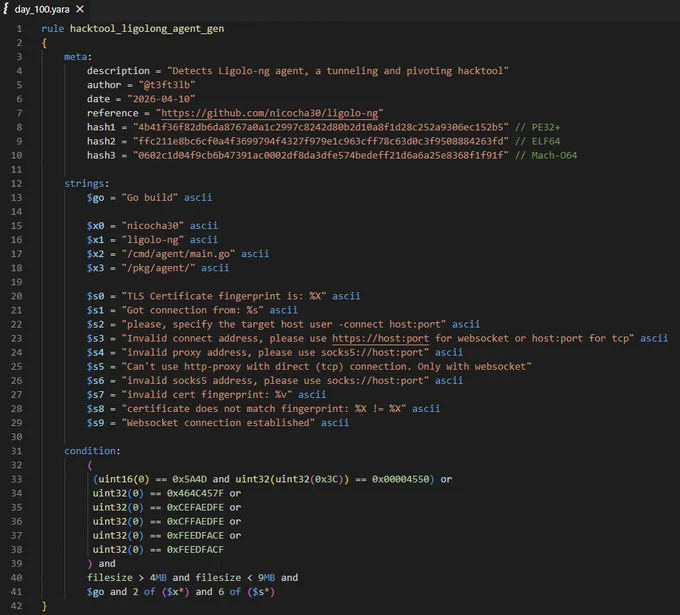The width and height of the screenshot is (680, 615).
Task: Click the 'invalid cert fingerprint: %v' string
Action: point(207,395)
